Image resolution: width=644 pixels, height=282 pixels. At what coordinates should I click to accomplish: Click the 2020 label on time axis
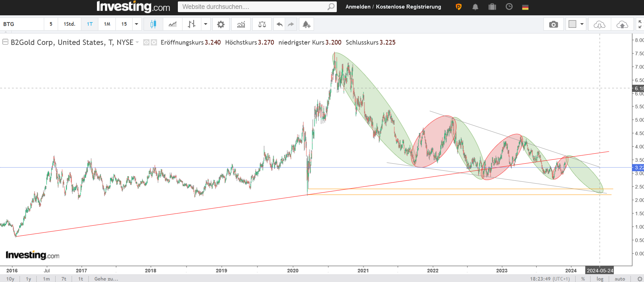point(293,271)
